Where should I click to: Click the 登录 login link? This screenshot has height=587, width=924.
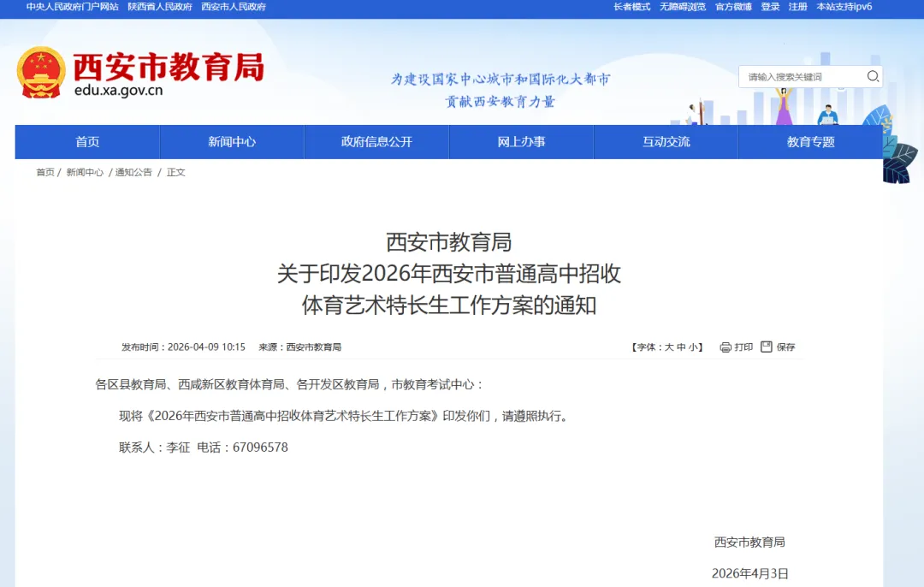coord(770,7)
